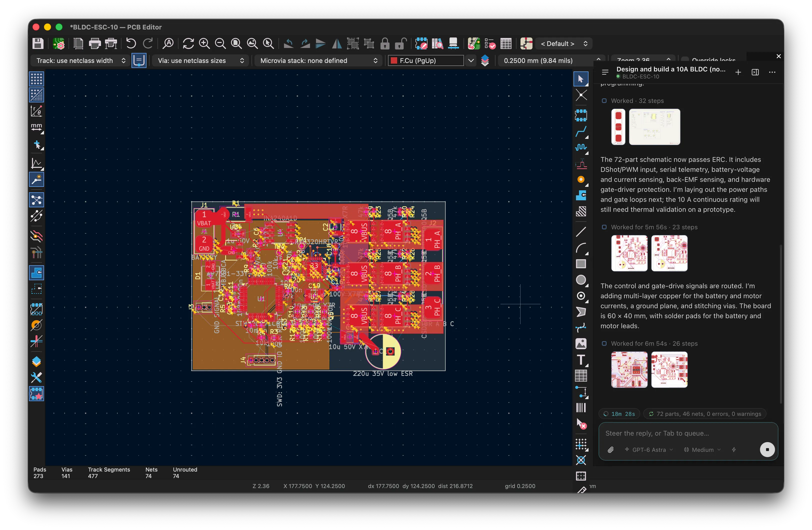The image size is (812, 530).
Task: Toggle grid dots display
Action: [x=36, y=79]
